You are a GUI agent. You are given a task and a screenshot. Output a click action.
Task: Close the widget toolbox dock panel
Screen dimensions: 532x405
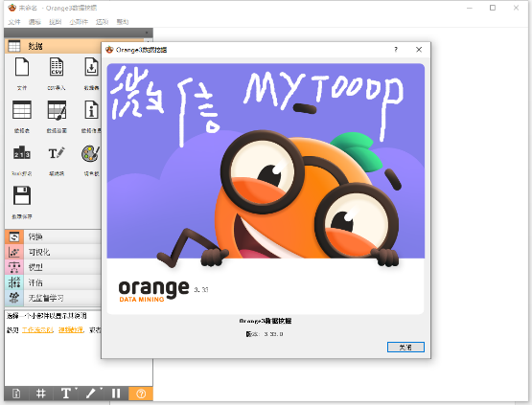pos(147,33)
